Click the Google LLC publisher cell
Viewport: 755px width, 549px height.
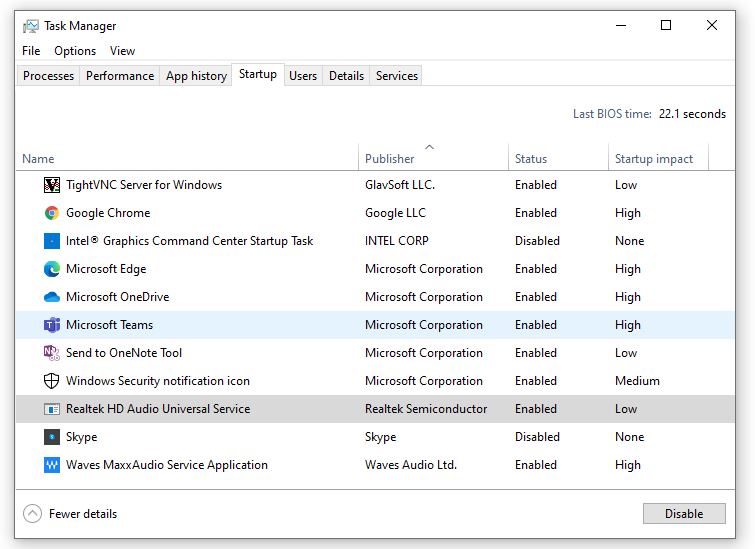(x=395, y=213)
